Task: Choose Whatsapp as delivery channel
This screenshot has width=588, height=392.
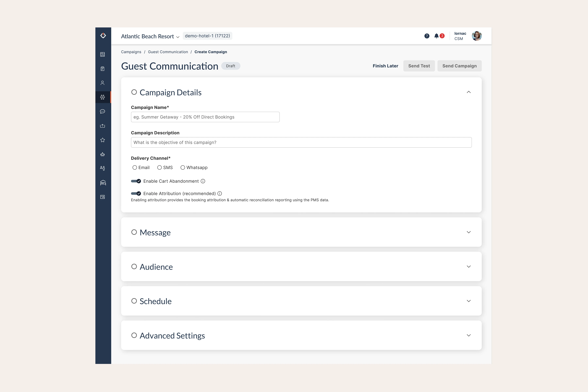Action: (x=183, y=168)
